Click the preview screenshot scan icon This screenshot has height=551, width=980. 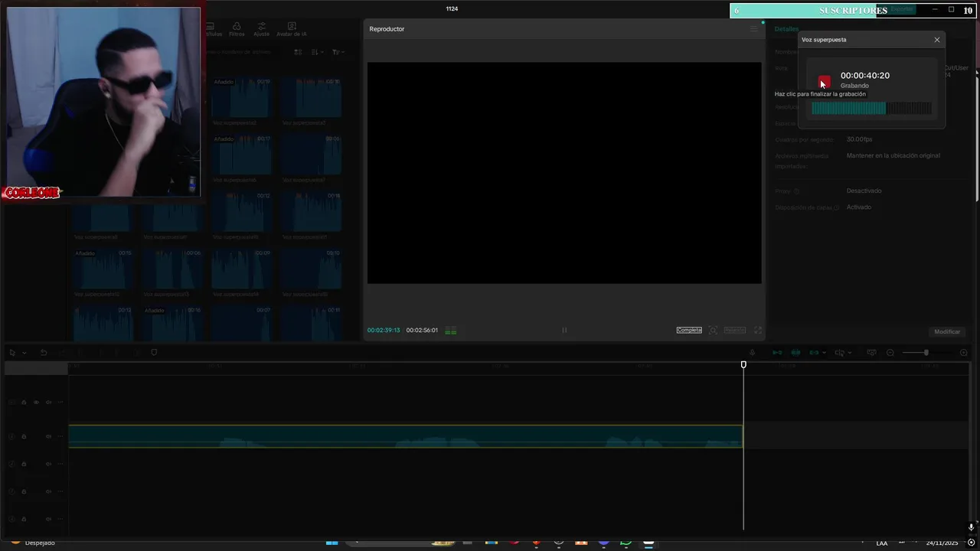pyautogui.click(x=713, y=331)
